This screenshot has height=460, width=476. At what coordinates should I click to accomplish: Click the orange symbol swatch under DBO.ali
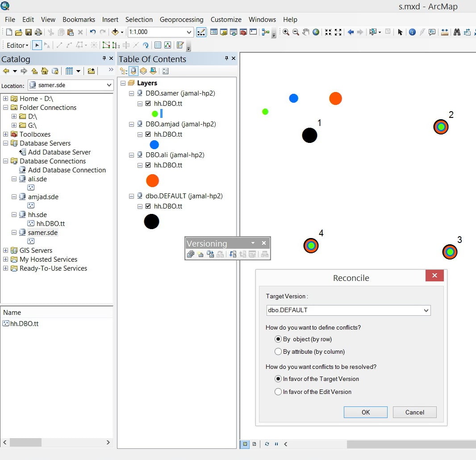click(x=152, y=181)
